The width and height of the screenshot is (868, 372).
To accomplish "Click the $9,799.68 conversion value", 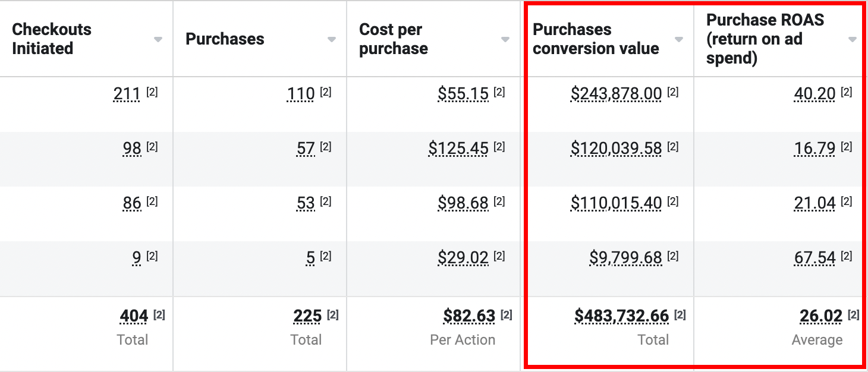I will point(626,258).
